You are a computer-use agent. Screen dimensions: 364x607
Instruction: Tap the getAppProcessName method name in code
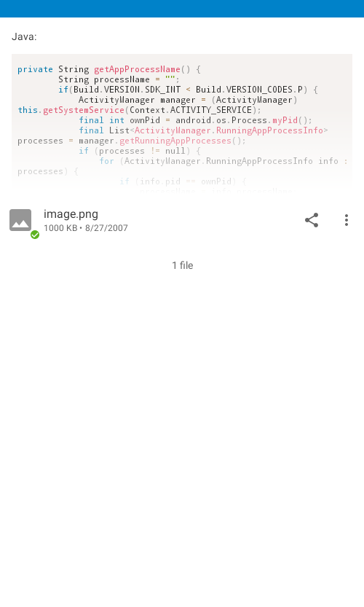137,69
